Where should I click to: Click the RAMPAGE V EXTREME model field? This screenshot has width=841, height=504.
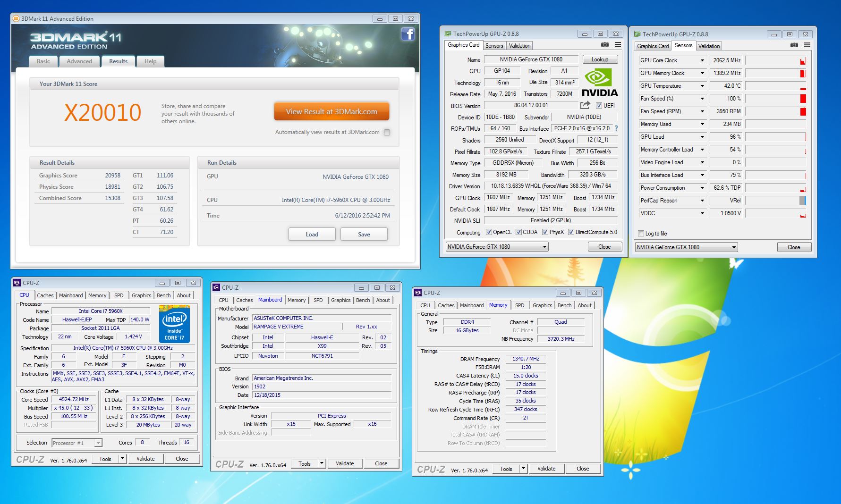click(297, 327)
